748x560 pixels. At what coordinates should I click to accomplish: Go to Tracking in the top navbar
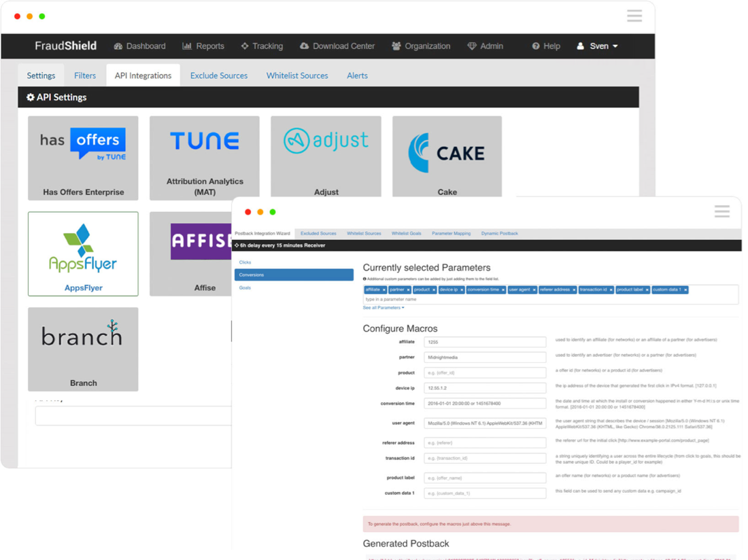coord(262,46)
